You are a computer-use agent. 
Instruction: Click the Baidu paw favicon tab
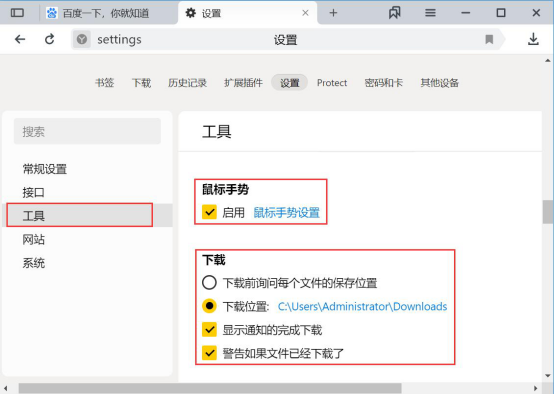(52, 13)
